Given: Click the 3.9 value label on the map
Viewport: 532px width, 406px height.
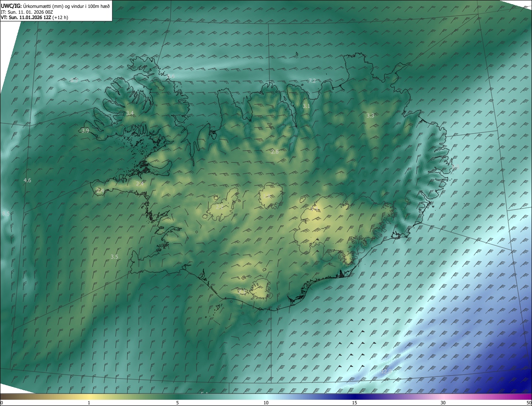Looking at the screenshot, I should (85, 130).
